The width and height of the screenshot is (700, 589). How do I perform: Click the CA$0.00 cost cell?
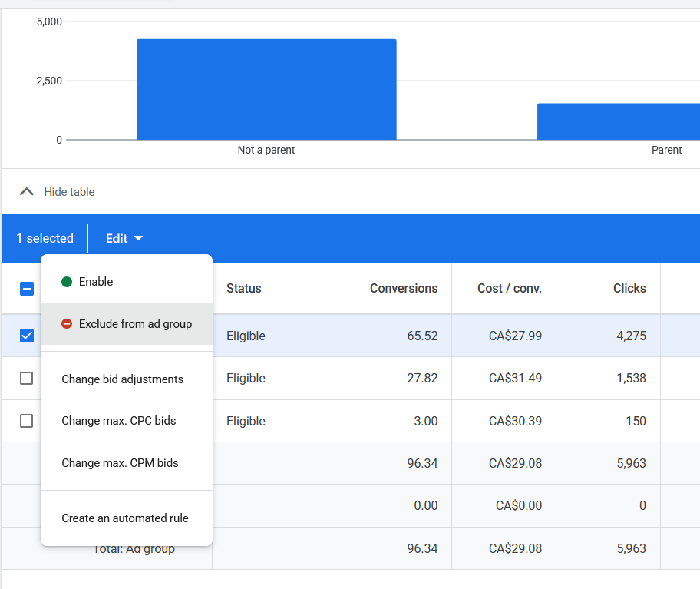tap(519, 505)
